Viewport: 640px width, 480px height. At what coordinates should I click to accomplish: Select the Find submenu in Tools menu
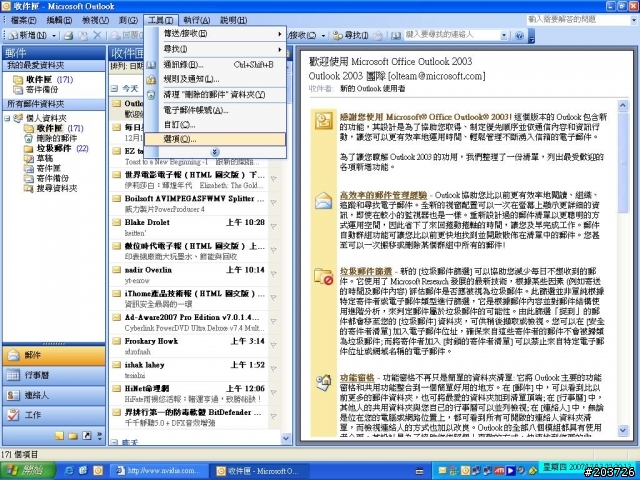[x=215, y=49]
